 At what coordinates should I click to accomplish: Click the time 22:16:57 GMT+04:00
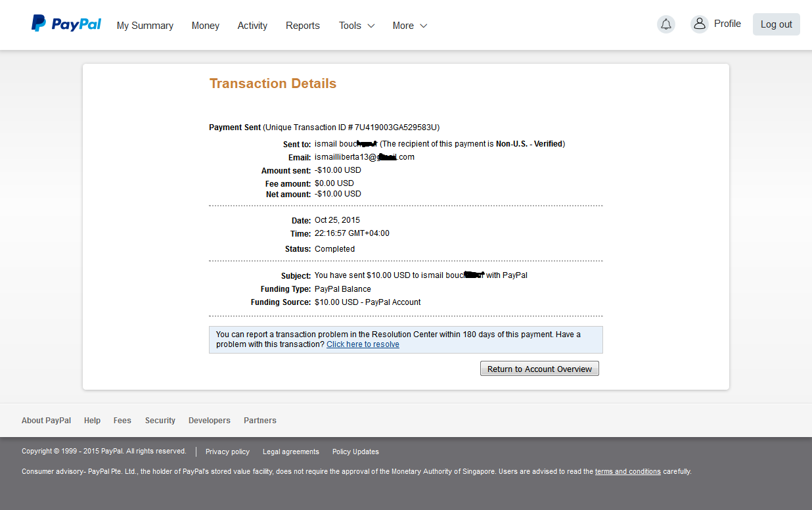click(352, 233)
